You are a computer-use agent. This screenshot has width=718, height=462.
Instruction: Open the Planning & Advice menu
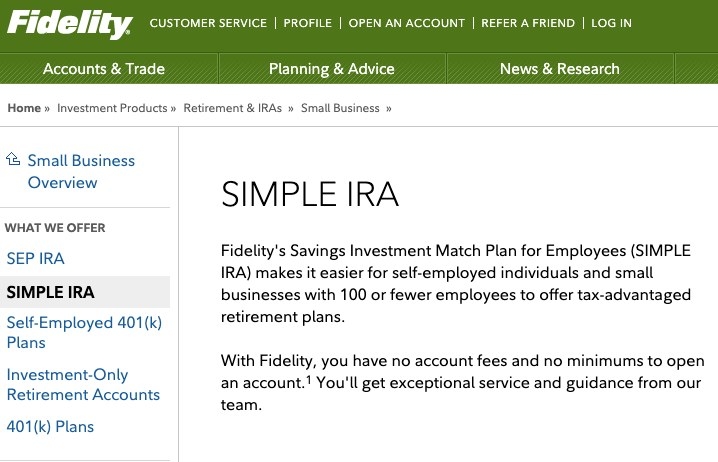(x=332, y=69)
